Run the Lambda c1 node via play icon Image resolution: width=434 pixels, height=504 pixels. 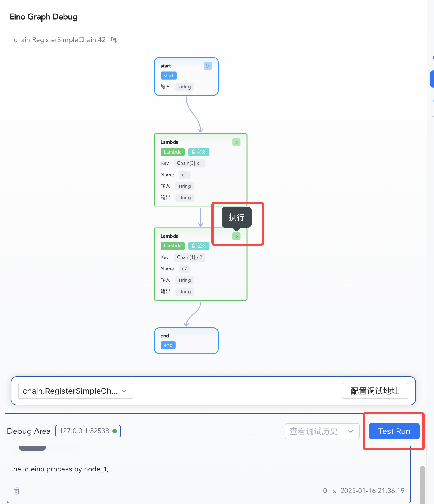236,142
